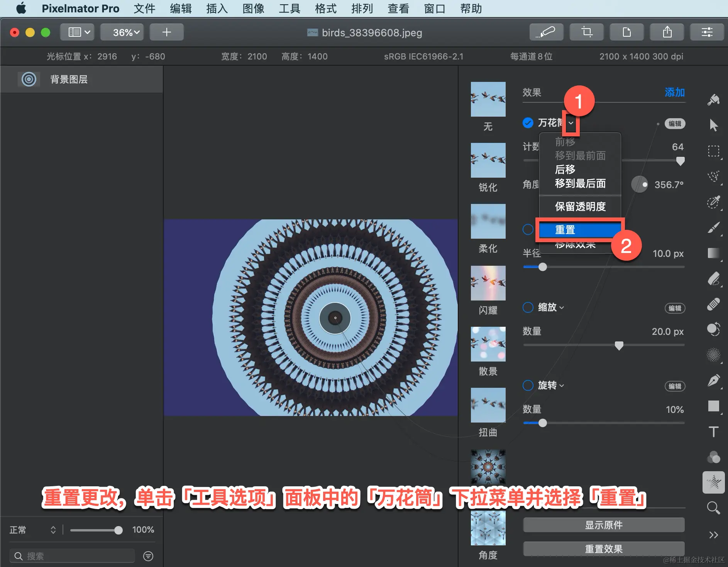Expand the 万花筒 effect dropdown arrow
728x567 pixels.
[x=571, y=123]
